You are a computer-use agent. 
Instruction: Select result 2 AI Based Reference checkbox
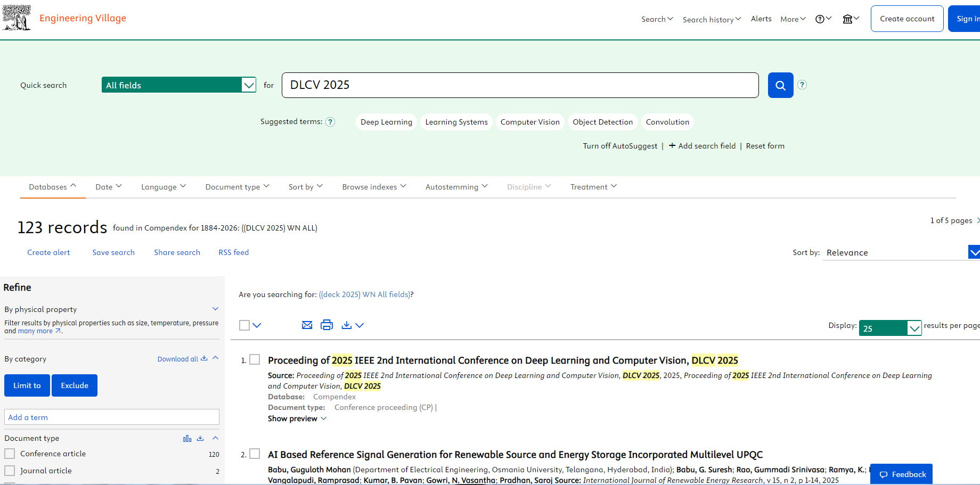point(255,454)
